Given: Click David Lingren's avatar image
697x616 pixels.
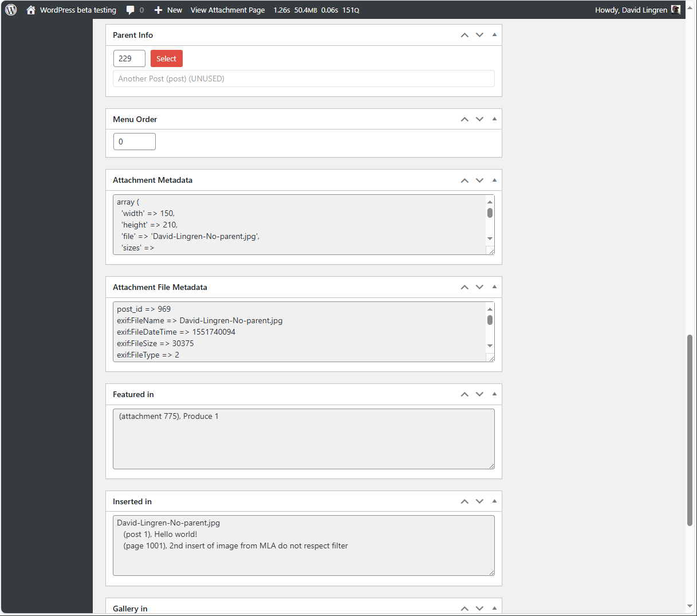Looking at the screenshot, I should pos(676,10).
